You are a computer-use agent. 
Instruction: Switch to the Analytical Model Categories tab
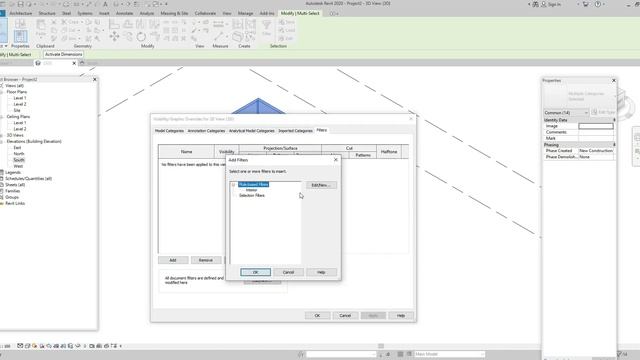pos(251,131)
